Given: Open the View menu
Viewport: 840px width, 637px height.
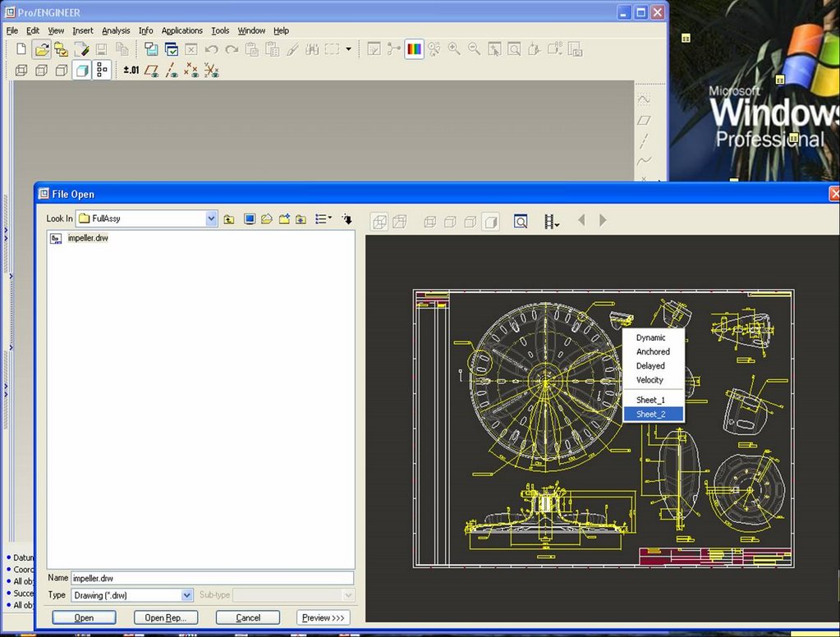Looking at the screenshot, I should [x=56, y=30].
